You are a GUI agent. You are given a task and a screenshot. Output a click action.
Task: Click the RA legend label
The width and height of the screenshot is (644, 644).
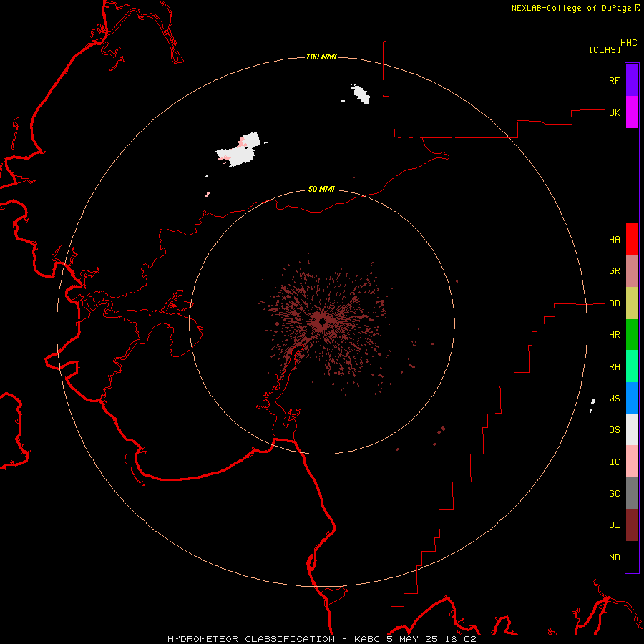pos(614,367)
